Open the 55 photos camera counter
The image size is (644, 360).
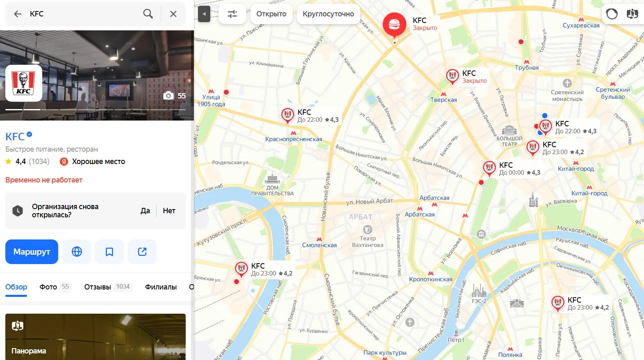[175, 96]
